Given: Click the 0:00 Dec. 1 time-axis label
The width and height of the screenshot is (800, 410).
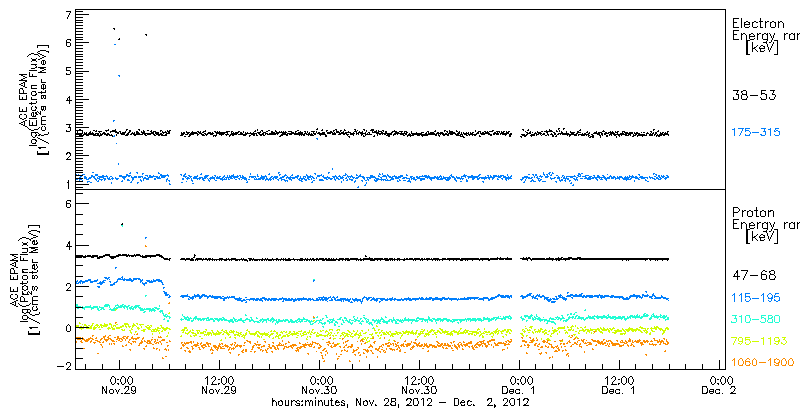Looking at the screenshot, I should [519, 385].
